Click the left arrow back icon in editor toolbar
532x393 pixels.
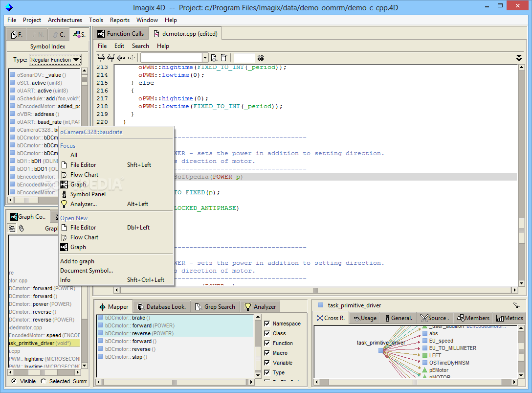[120, 57]
